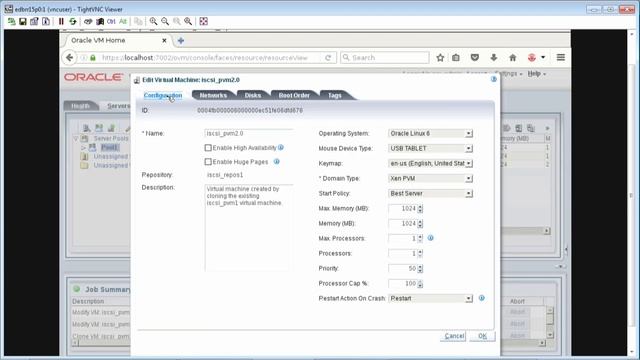Open the Mouse Device Type dropdown
The width and height of the screenshot is (640, 360).
[x=431, y=149]
